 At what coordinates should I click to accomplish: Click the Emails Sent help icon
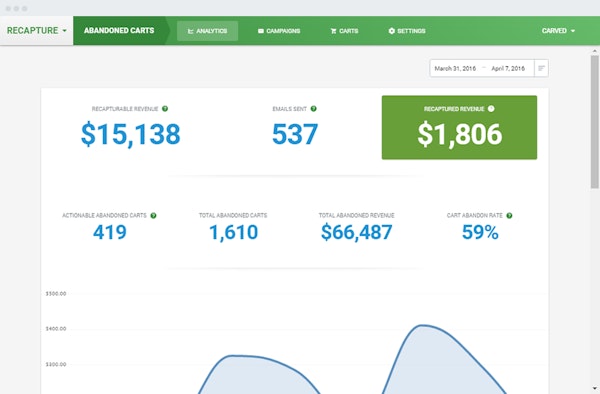tap(313, 109)
